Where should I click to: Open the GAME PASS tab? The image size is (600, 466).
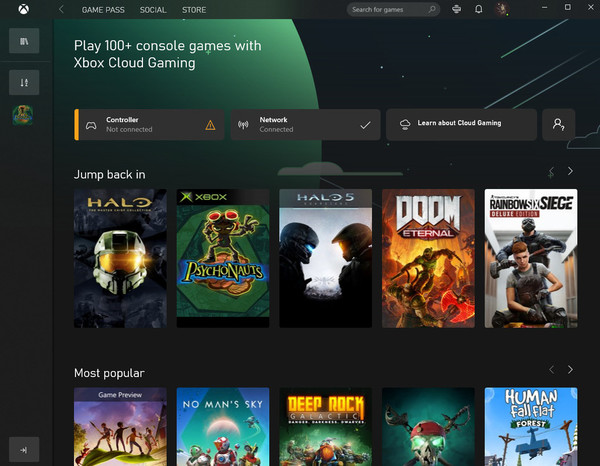click(103, 10)
